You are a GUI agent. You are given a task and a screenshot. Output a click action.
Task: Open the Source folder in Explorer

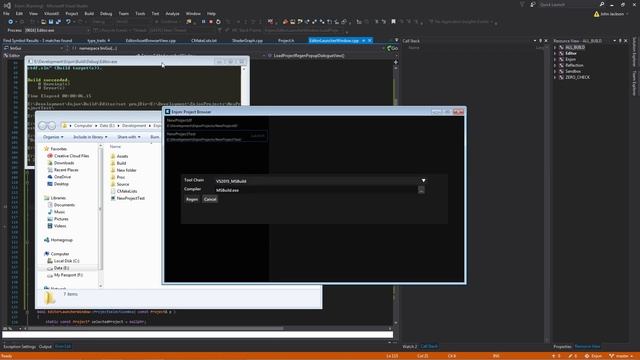(x=122, y=184)
